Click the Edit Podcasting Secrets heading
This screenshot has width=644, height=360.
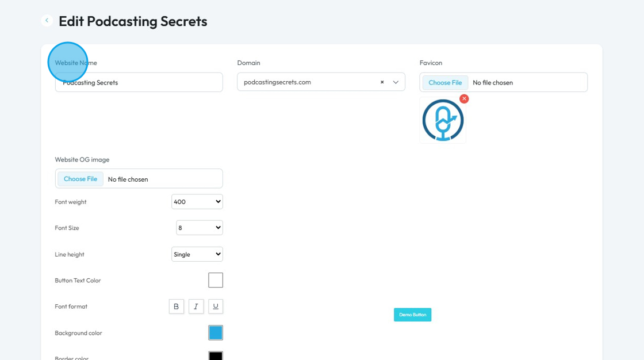133,21
